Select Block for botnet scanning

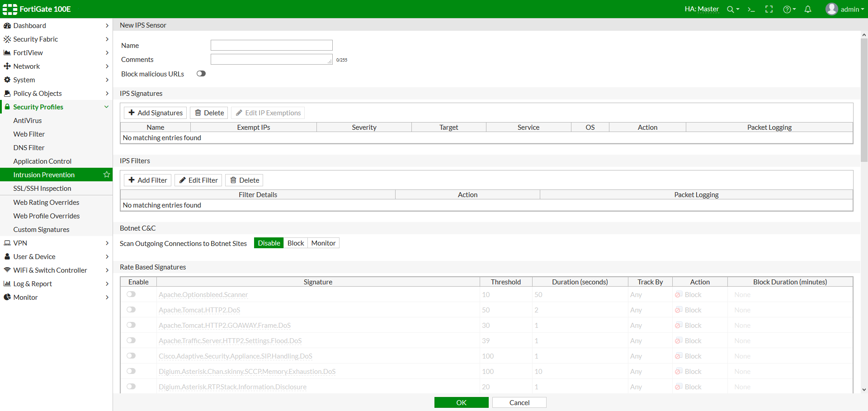(296, 243)
